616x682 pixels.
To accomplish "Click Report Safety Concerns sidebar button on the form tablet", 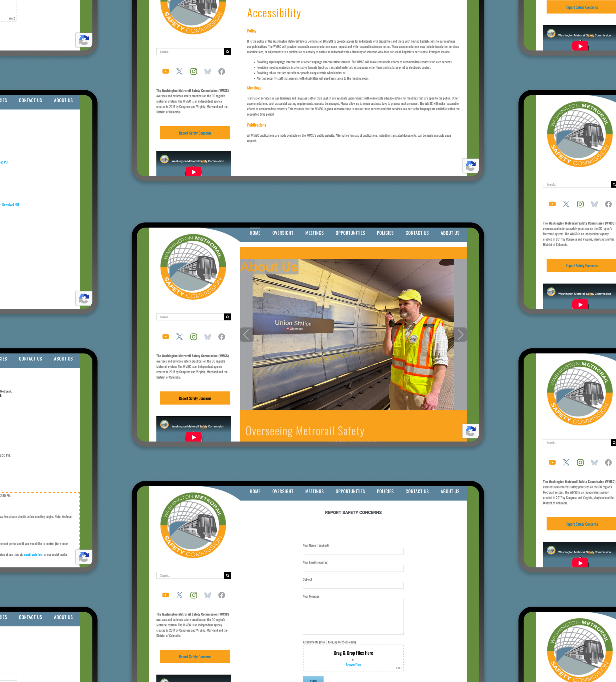I will coord(195,657).
